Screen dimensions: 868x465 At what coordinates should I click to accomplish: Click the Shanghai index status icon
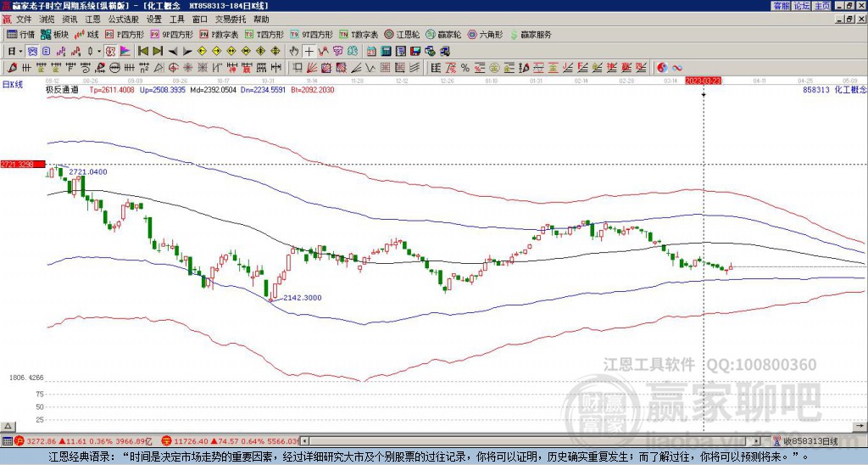coord(19,441)
